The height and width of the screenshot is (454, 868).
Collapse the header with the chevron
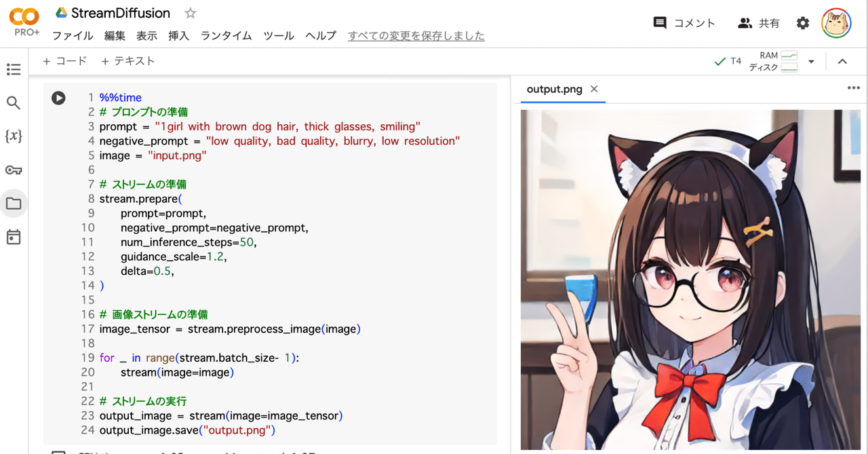(x=842, y=60)
